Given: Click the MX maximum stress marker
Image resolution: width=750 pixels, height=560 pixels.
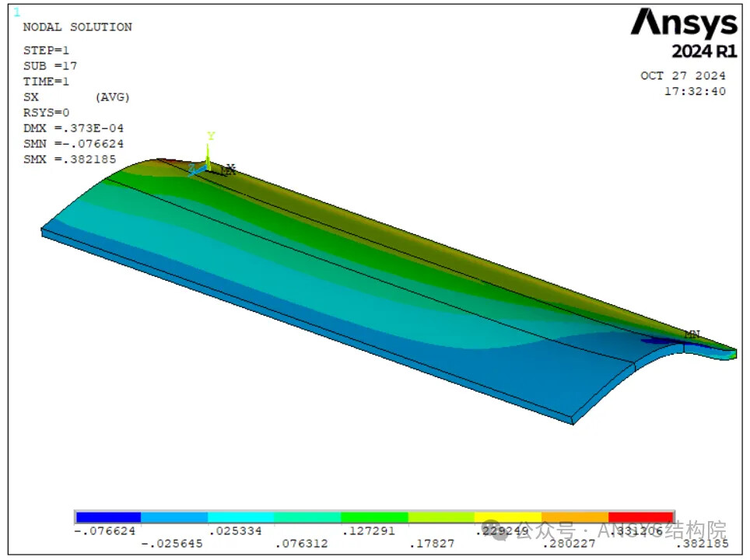Looking at the screenshot, I should [x=228, y=169].
